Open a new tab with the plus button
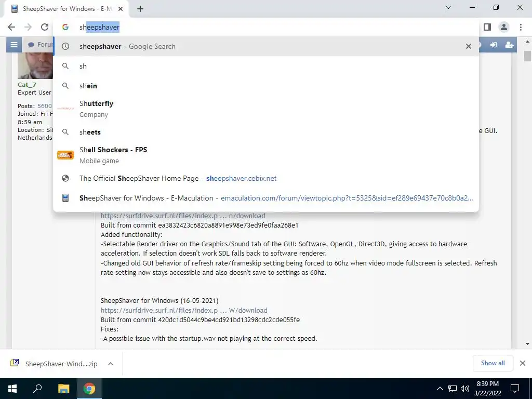Screen dimensions: 532x399 tap(140, 9)
